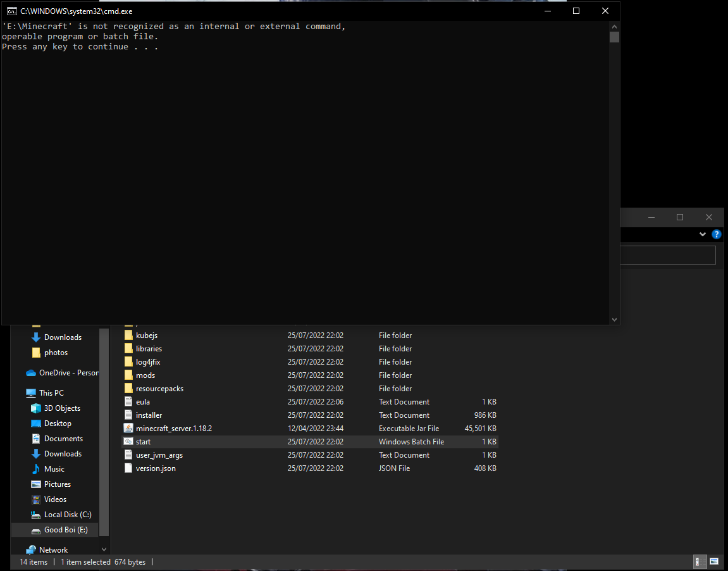Collapse the Network section with its chevron
The image size is (728, 571).
pyautogui.click(x=103, y=549)
